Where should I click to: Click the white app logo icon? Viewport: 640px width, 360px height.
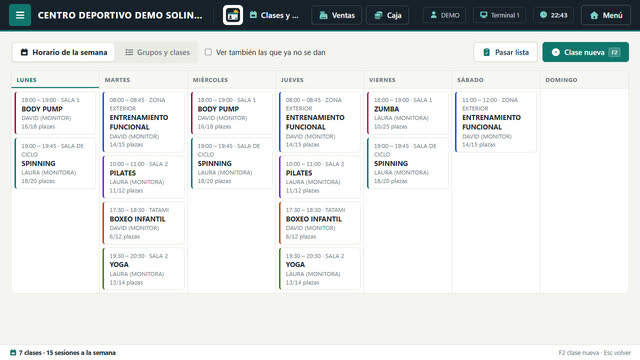click(233, 15)
